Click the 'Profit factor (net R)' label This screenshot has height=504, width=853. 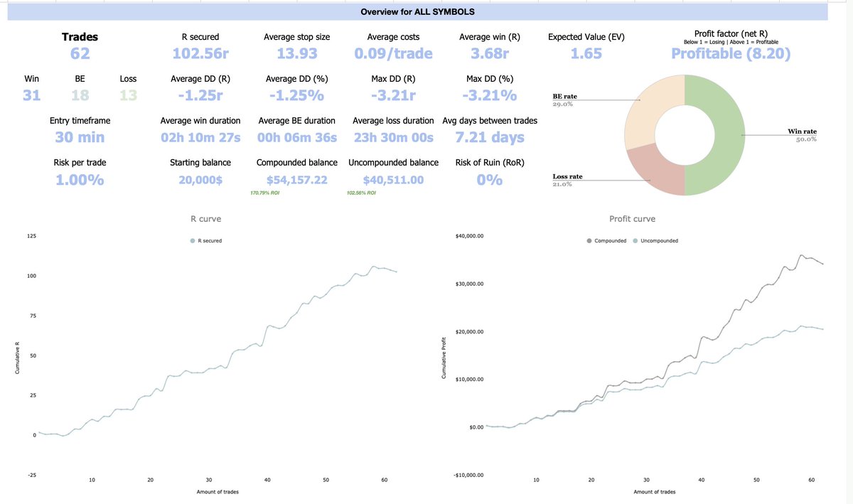point(731,33)
